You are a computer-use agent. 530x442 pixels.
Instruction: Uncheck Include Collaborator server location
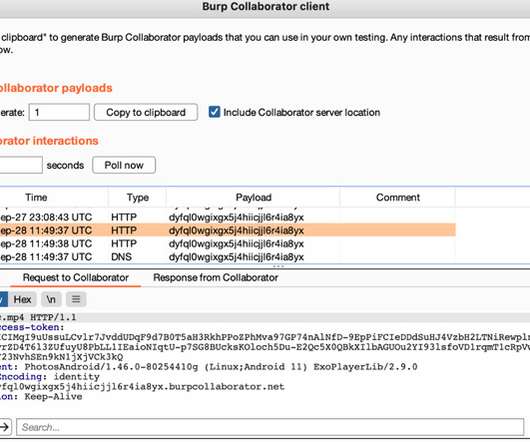214,112
